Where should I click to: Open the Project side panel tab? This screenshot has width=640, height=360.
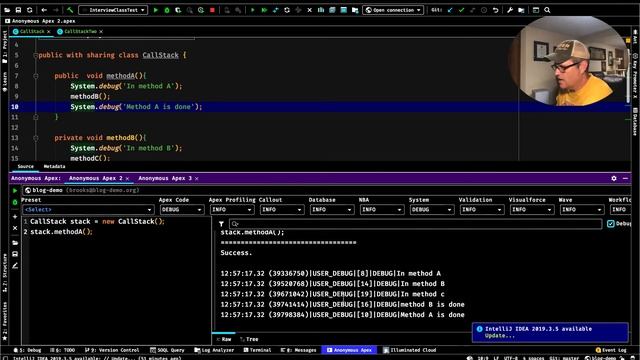[x=4, y=46]
